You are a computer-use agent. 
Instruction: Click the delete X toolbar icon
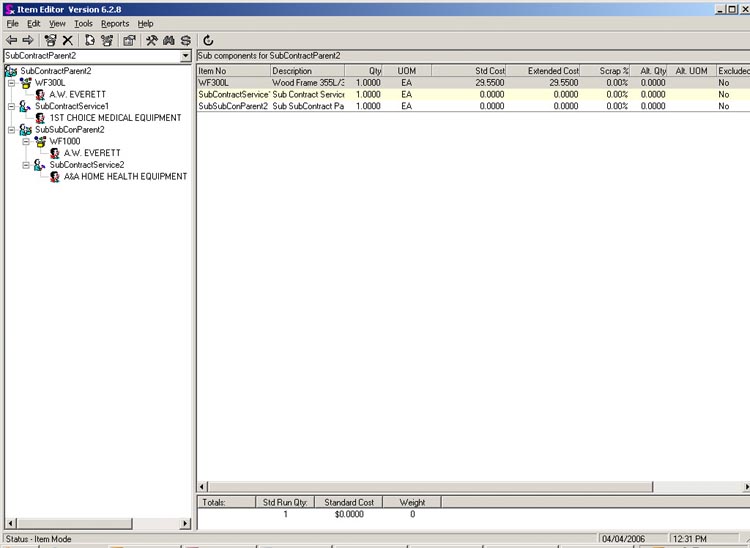[x=68, y=40]
